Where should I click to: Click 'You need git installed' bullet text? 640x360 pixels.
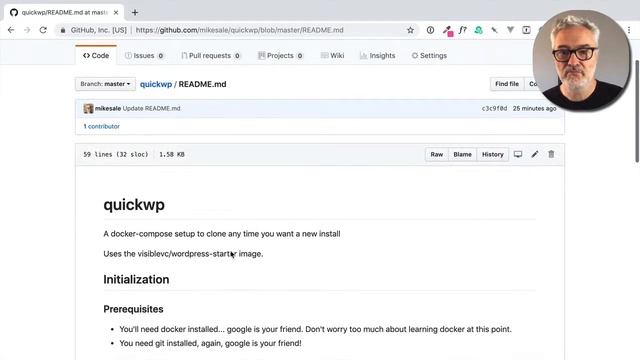211,343
